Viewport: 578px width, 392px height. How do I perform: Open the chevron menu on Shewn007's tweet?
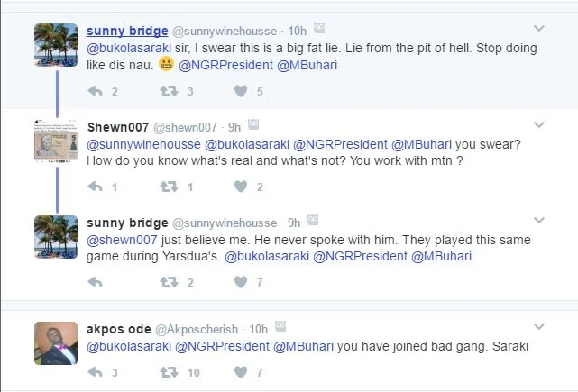[x=539, y=125]
